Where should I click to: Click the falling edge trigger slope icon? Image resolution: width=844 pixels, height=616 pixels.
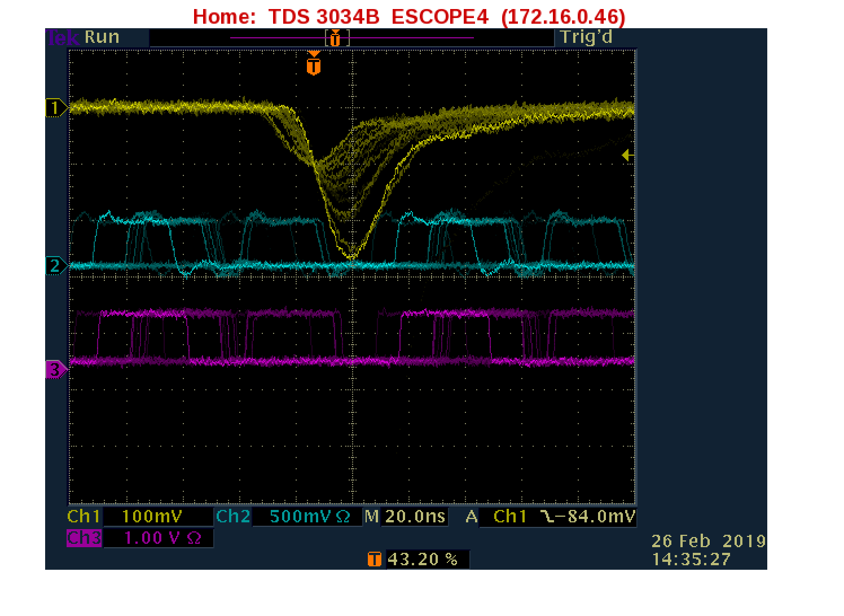point(548,516)
